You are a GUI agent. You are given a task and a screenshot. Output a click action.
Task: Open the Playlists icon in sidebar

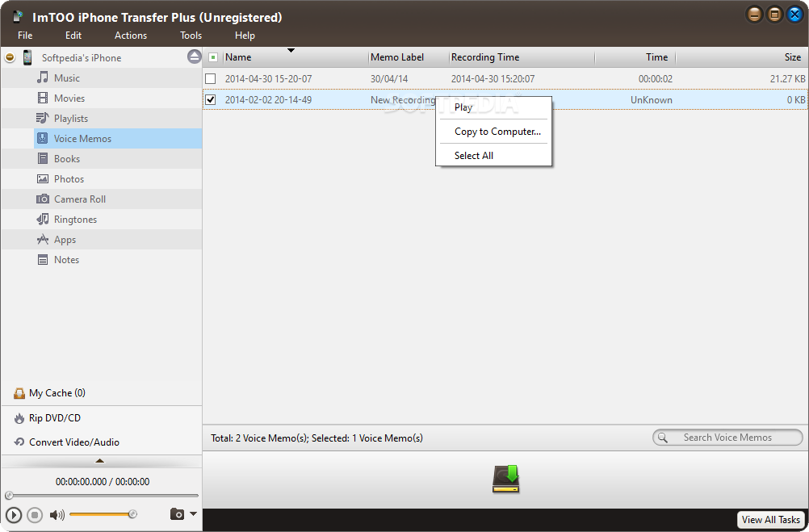click(x=42, y=118)
